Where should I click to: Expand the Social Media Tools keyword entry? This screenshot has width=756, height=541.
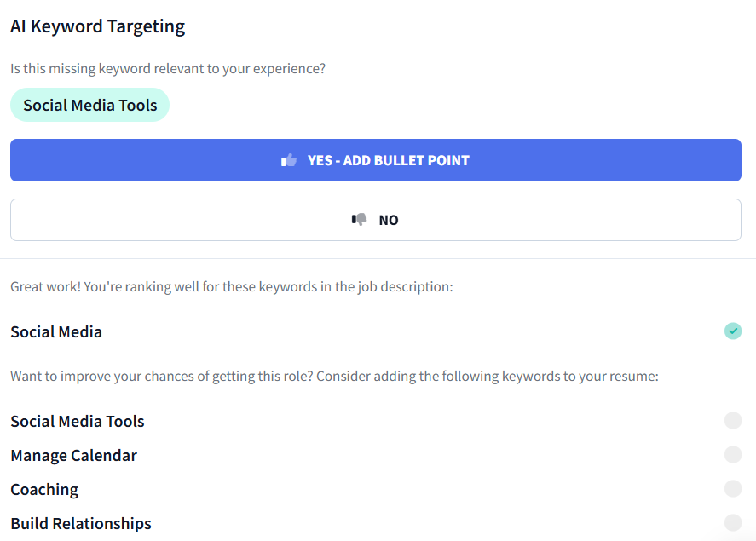tap(77, 421)
